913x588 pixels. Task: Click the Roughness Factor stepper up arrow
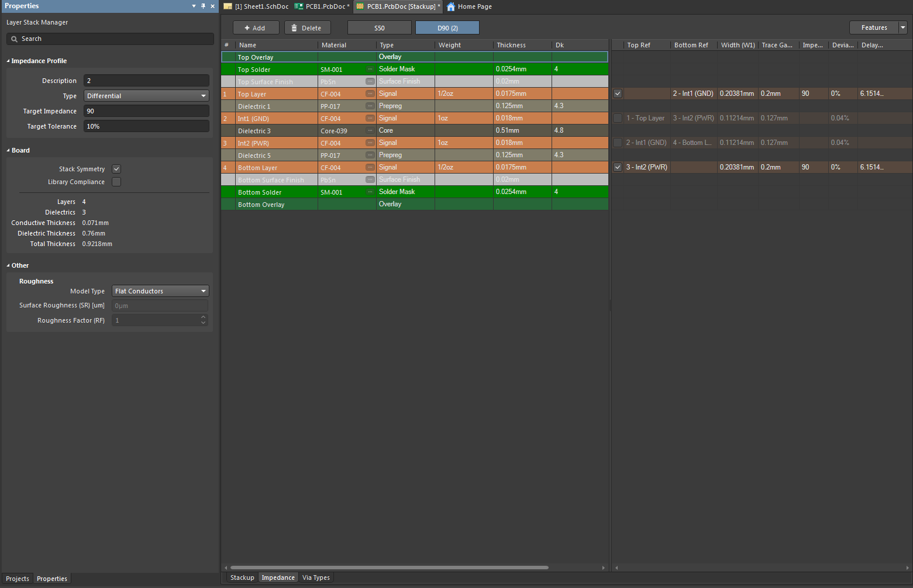tap(202, 317)
